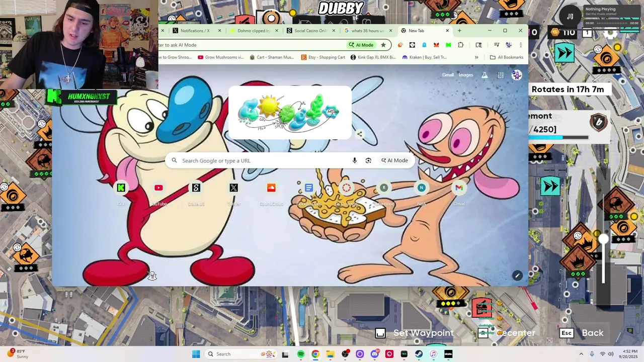Open Cart - Shaman Mush bookmark

272,57
